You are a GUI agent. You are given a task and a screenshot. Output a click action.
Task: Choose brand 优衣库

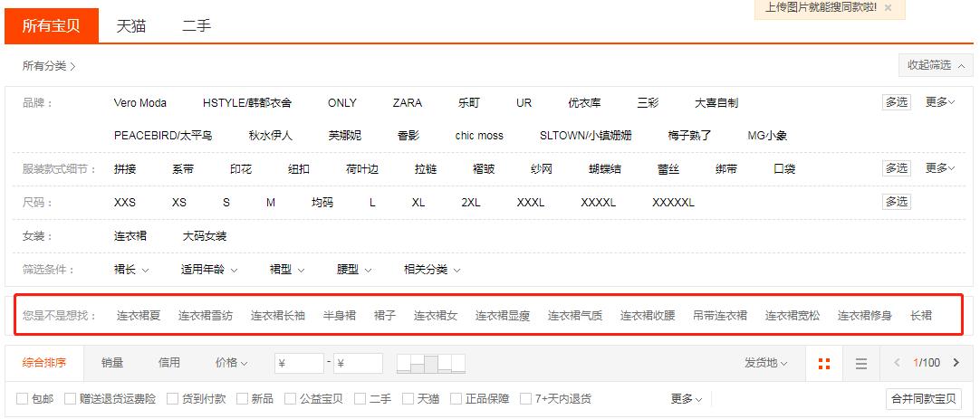point(584,103)
